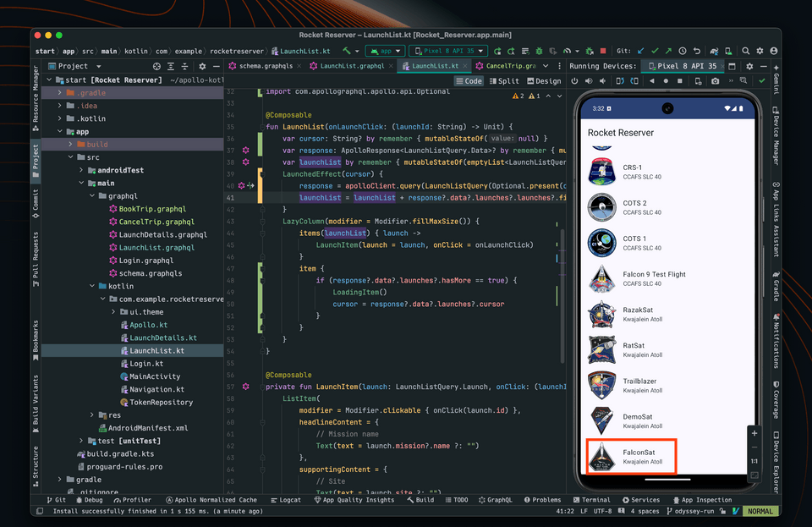Switch the editor to Design view
The image size is (812, 527).
(x=544, y=80)
